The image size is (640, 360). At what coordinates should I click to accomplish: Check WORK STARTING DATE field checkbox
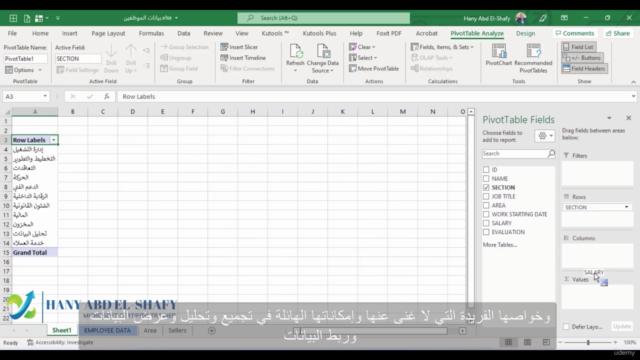pyautogui.click(x=486, y=214)
